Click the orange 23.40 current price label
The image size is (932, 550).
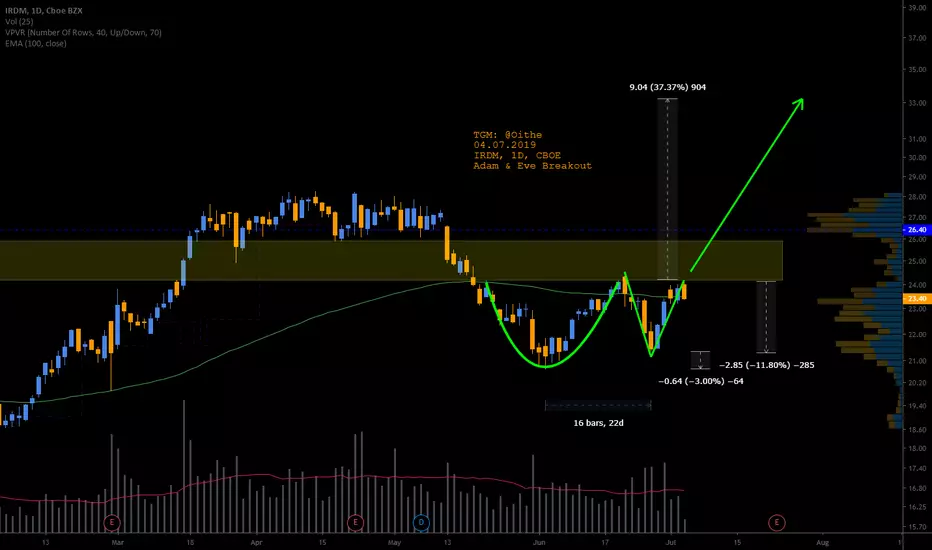tap(917, 298)
